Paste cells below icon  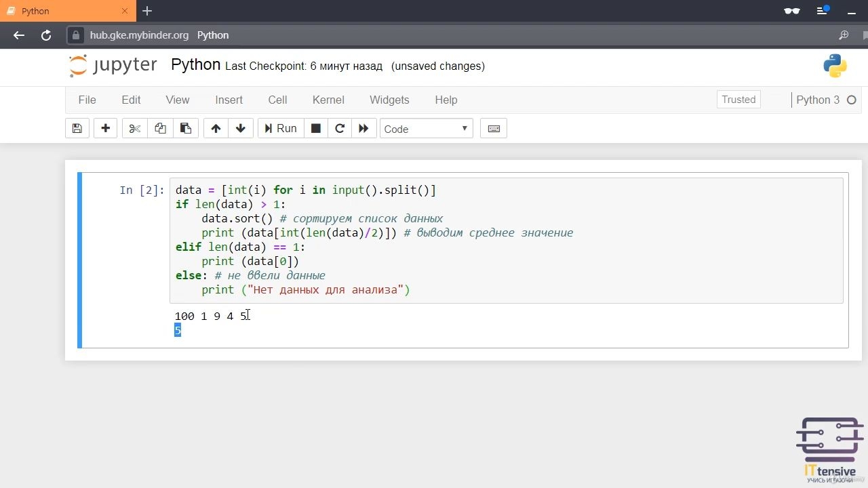tap(185, 129)
